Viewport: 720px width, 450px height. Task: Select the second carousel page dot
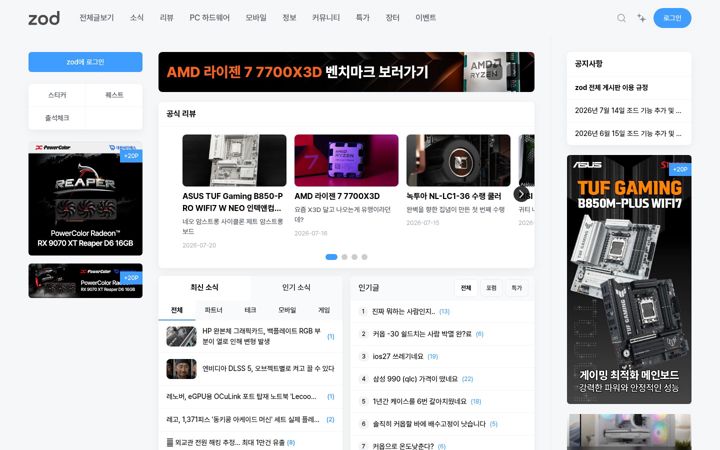(x=344, y=257)
